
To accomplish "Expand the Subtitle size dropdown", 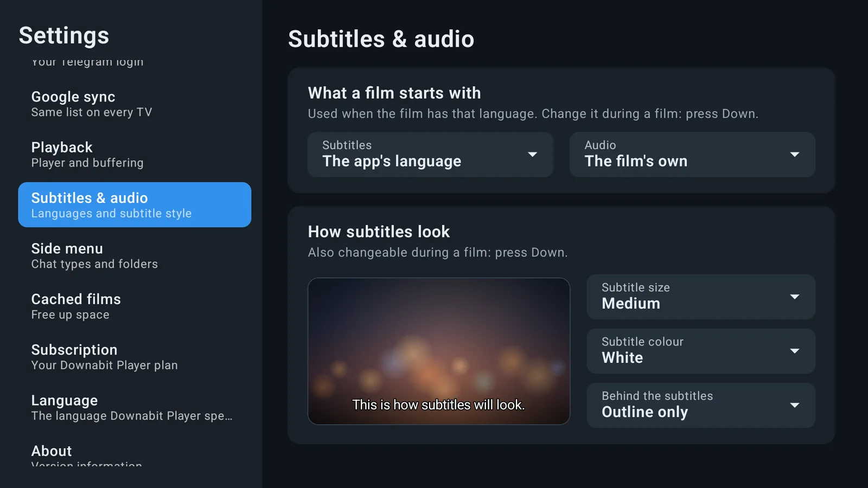I will [701, 297].
